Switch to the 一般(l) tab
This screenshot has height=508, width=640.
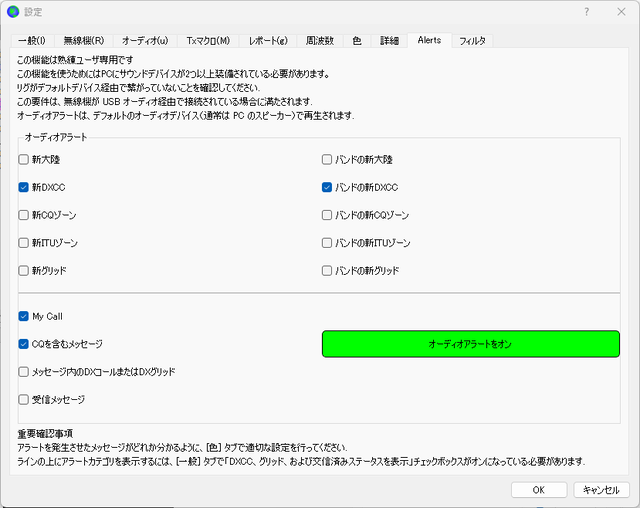coord(32,41)
